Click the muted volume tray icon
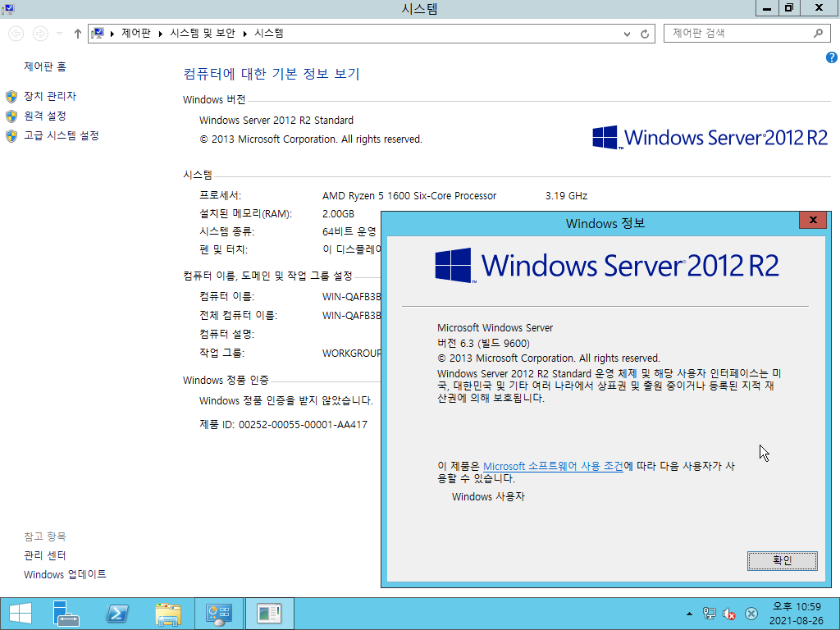Viewport: 840px width, 630px height. [x=729, y=614]
